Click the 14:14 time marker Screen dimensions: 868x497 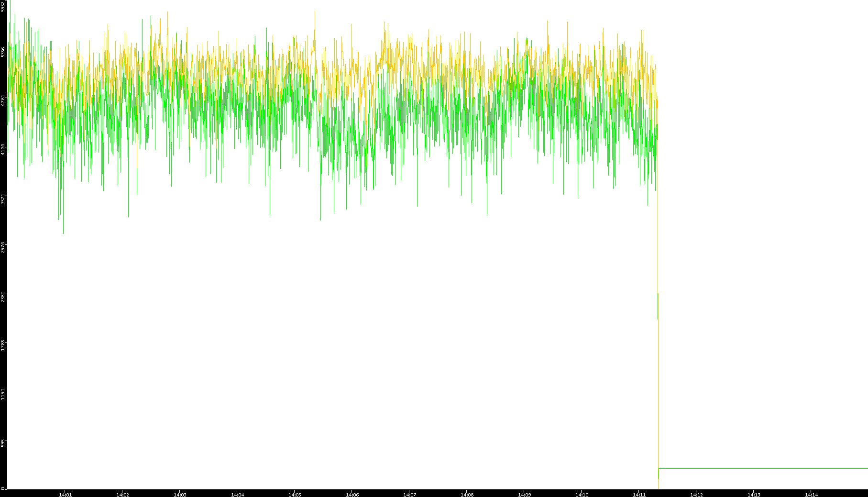click(x=811, y=495)
